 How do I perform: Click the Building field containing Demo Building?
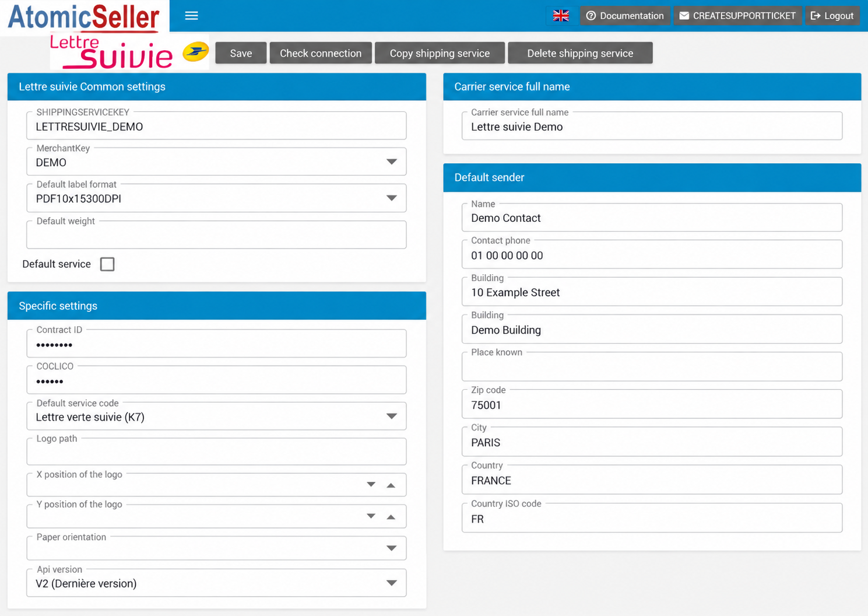pos(652,329)
